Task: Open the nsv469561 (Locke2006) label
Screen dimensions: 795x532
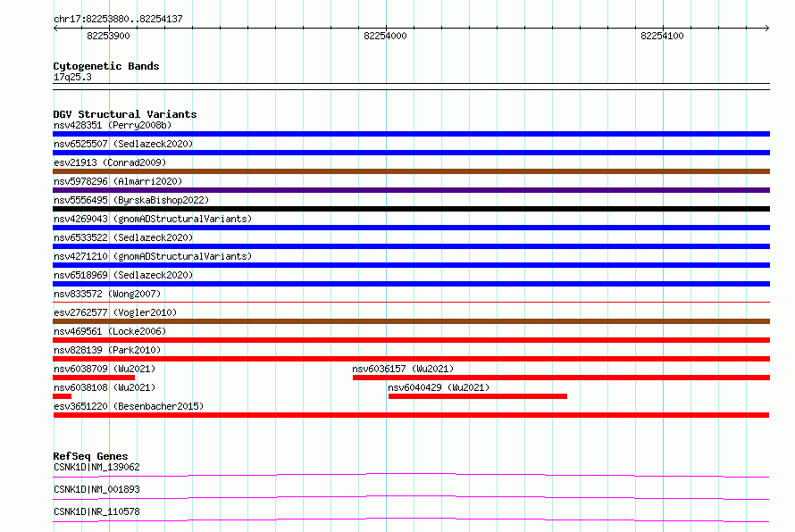Action: pos(110,331)
